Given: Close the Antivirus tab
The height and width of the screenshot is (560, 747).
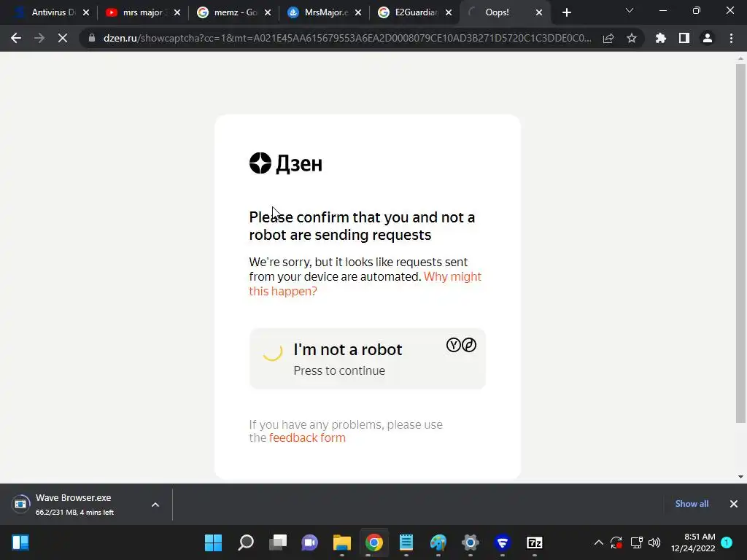Looking at the screenshot, I should click(86, 13).
